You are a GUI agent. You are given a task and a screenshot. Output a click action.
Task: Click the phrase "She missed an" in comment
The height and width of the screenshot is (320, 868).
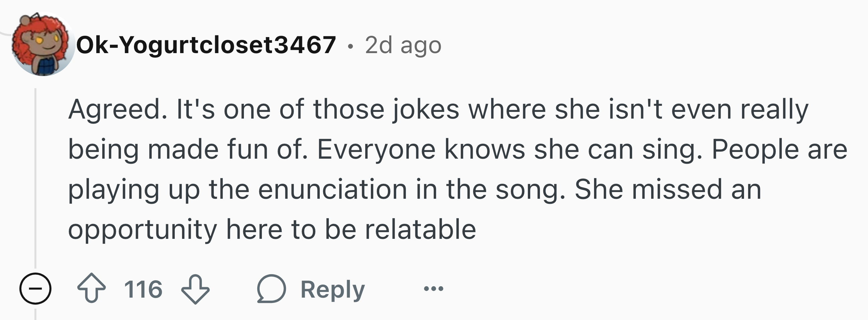[x=668, y=189]
